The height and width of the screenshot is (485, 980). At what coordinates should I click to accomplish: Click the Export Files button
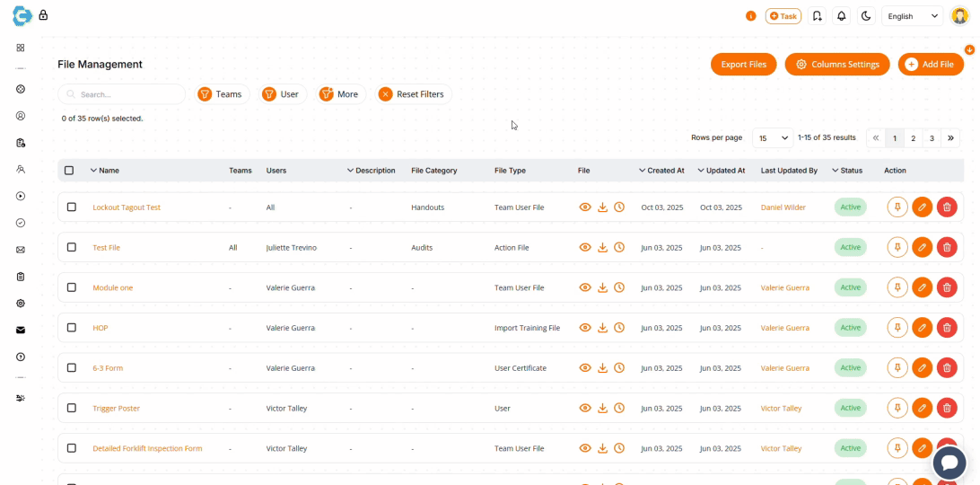point(743,65)
